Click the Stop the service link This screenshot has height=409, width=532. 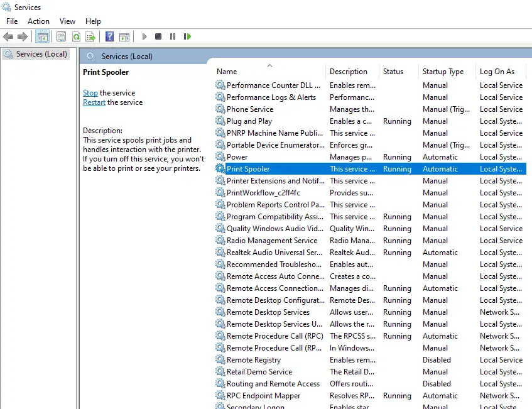pyautogui.click(x=90, y=93)
